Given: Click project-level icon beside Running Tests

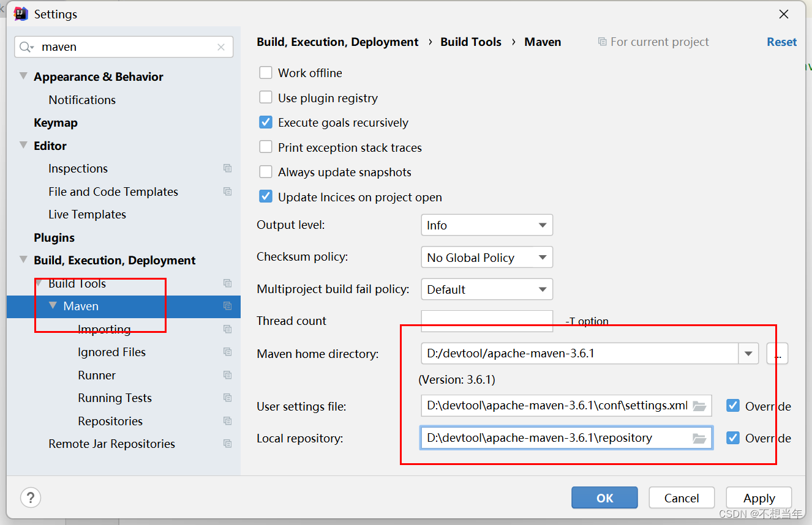Looking at the screenshot, I should (x=228, y=398).
